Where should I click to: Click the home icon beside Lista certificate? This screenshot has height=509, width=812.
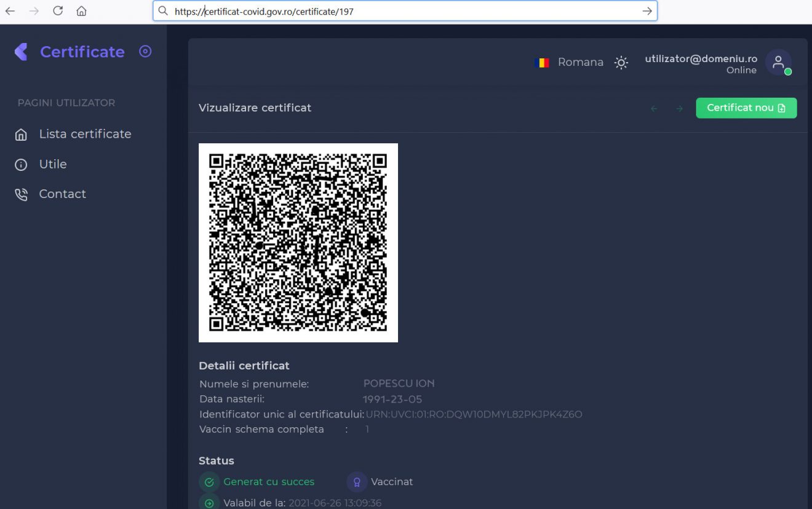pyautogui.click(x=21, y=135)
